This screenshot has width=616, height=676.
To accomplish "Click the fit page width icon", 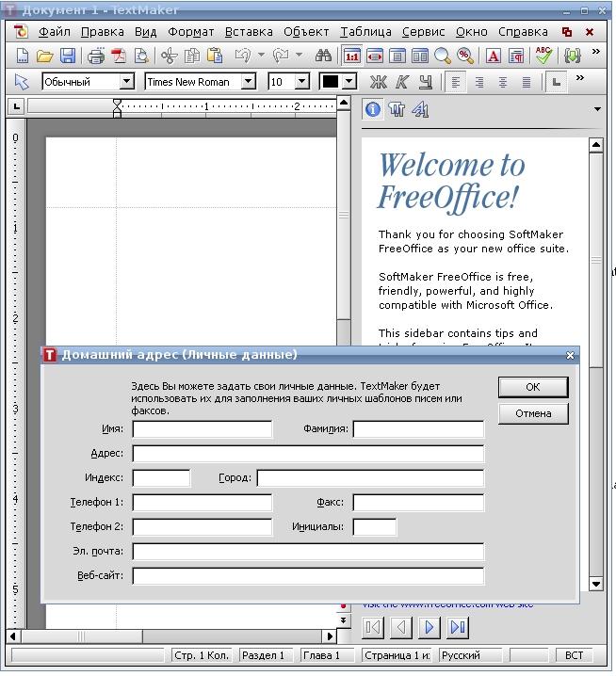I will point(375,56).
